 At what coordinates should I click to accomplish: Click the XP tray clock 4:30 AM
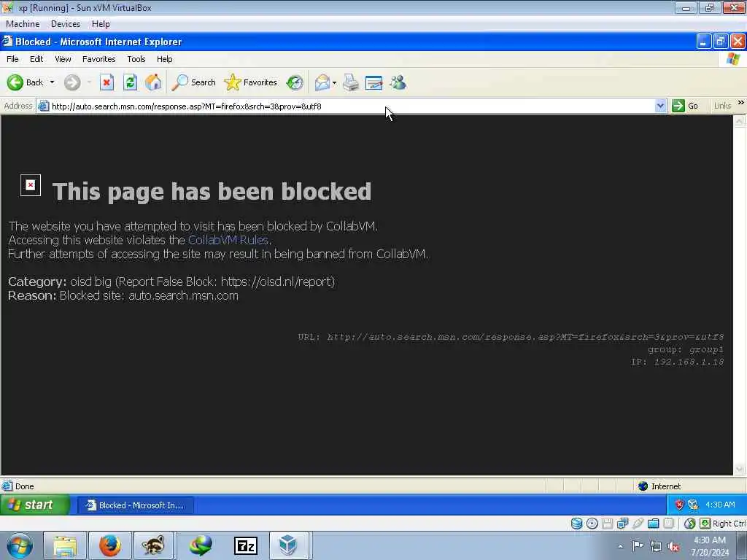click(x=720, y=505)
